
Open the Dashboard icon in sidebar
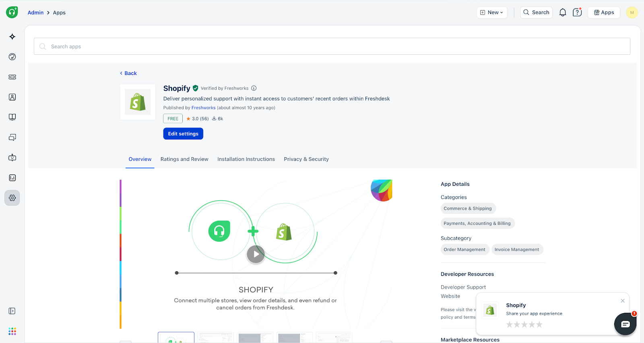click(x=12, y=57)
